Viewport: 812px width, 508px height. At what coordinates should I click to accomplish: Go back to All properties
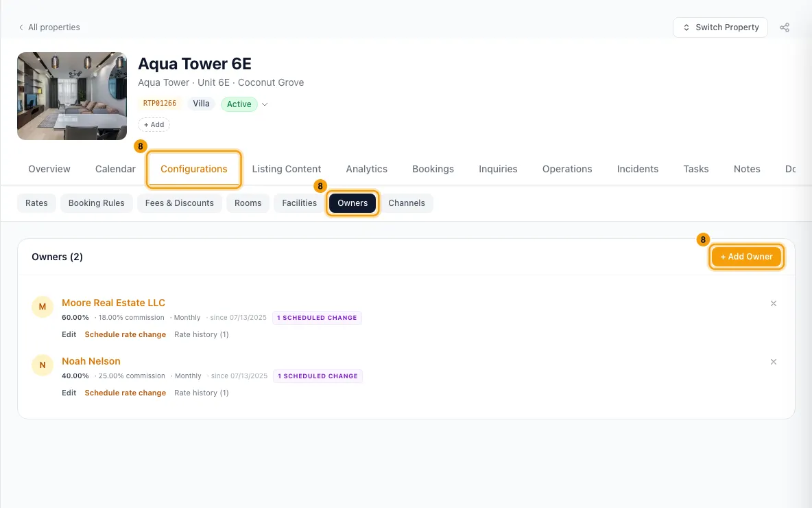49,27
